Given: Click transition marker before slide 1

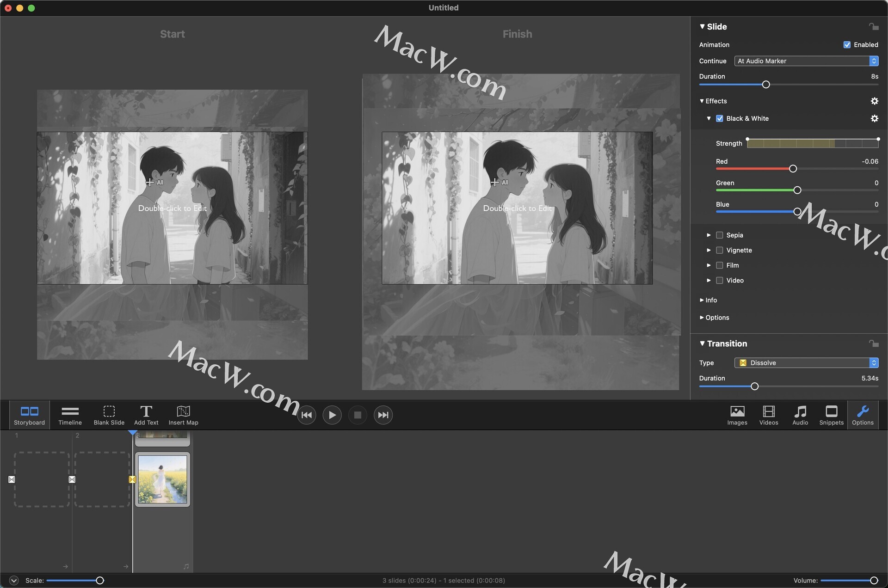Looking at the screenshot, I should [x=12, y=479].
